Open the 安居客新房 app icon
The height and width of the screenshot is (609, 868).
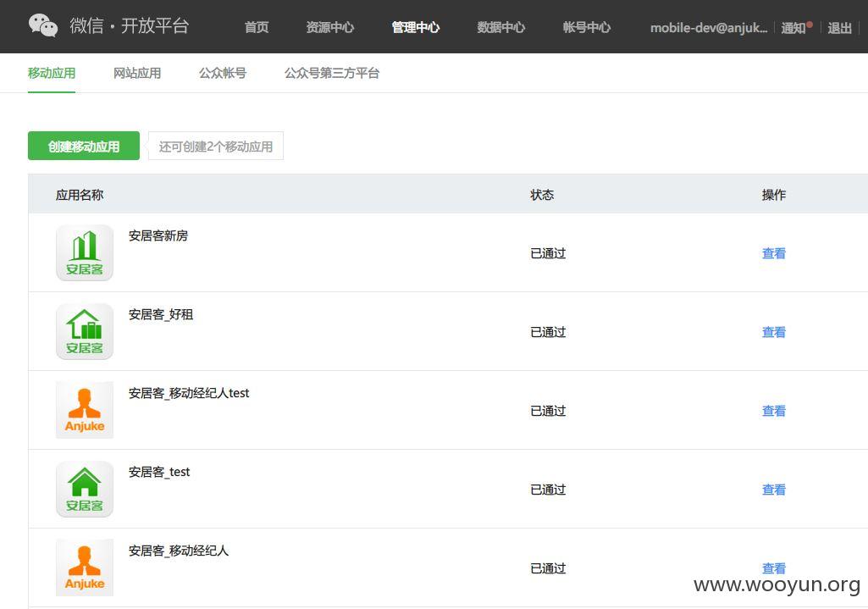85,252
